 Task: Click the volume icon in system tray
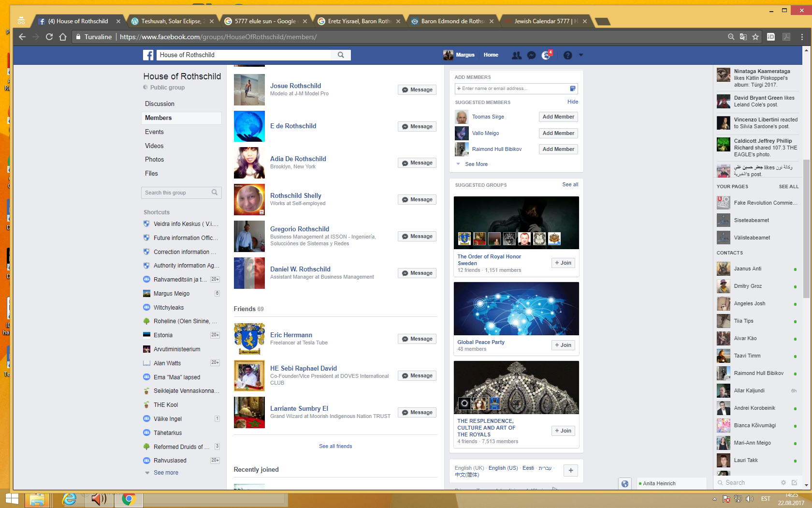pyautogui.click(x=749, y=499)
